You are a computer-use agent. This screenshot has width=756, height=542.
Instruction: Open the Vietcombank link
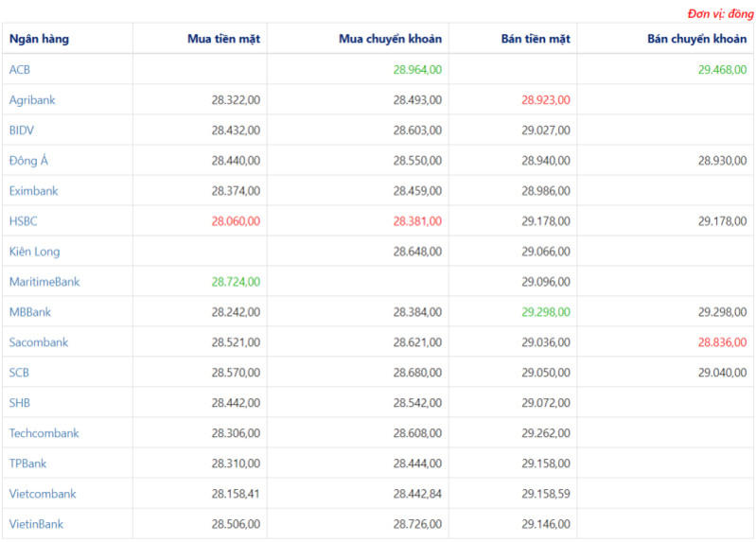43,494
